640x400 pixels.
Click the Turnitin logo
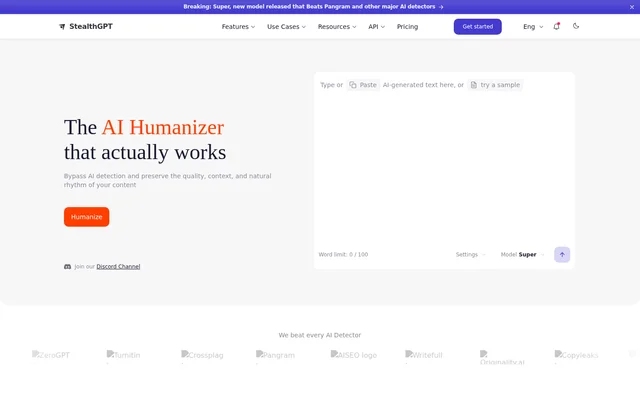123,355
